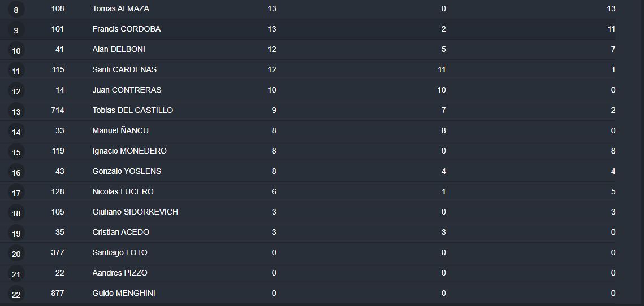Click the position 18 circle badge
The height and width of the screenshot is (306, 644).
[x=16, y=213]
